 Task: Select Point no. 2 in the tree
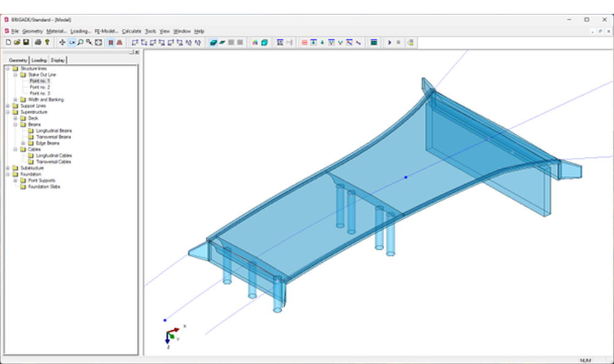point(38,87)
